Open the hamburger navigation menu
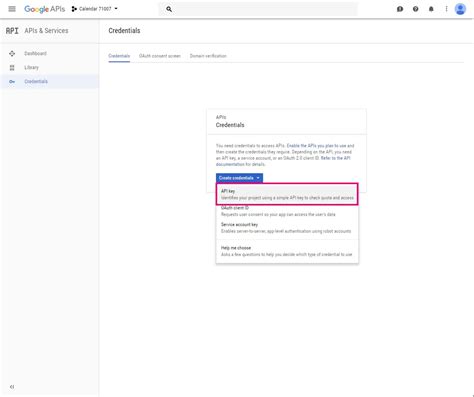Screen dimensions: 474x397 (12, 9)
